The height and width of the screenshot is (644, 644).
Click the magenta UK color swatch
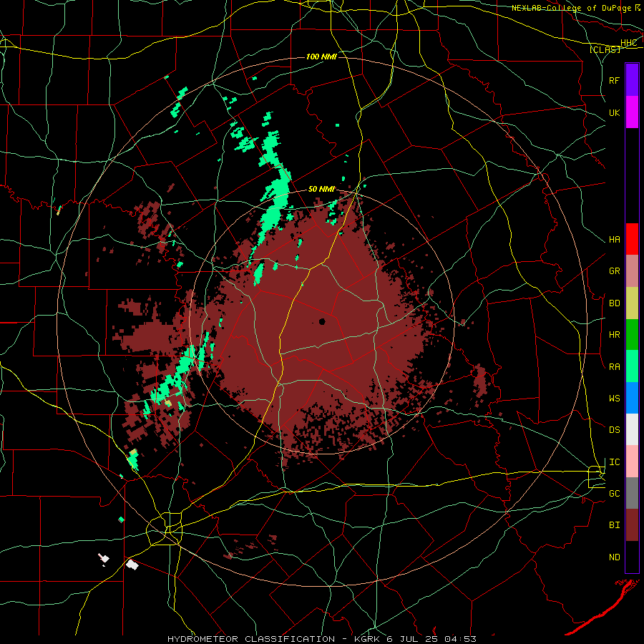click(x=632, y=112)
